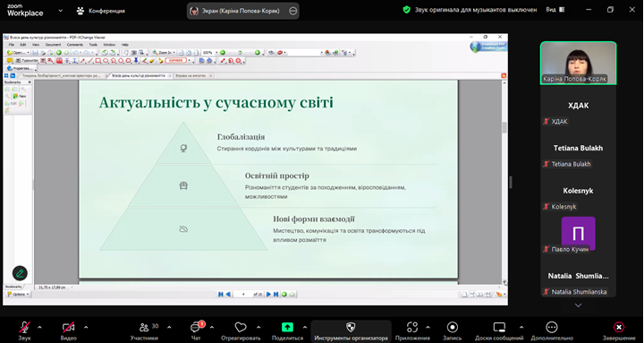Screen dimensions: 644x343
Task: Select the Stamp tool labeled EXPIRED
Action: (175, 61)
